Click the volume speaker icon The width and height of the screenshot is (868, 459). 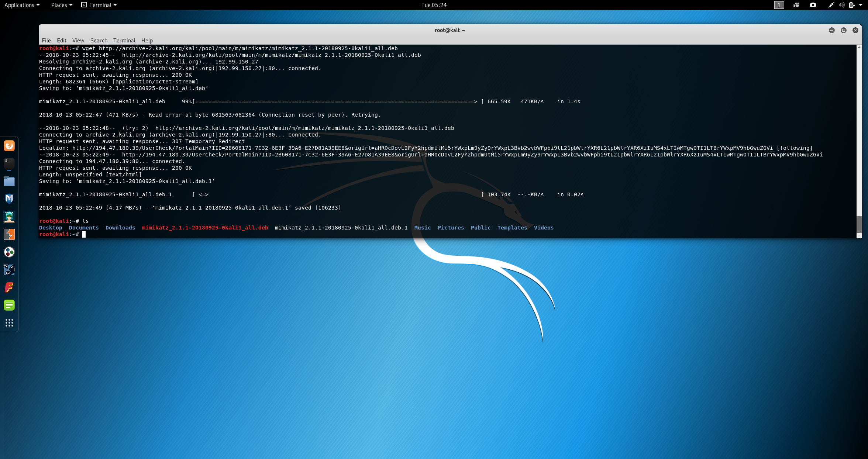pos(841,5)
